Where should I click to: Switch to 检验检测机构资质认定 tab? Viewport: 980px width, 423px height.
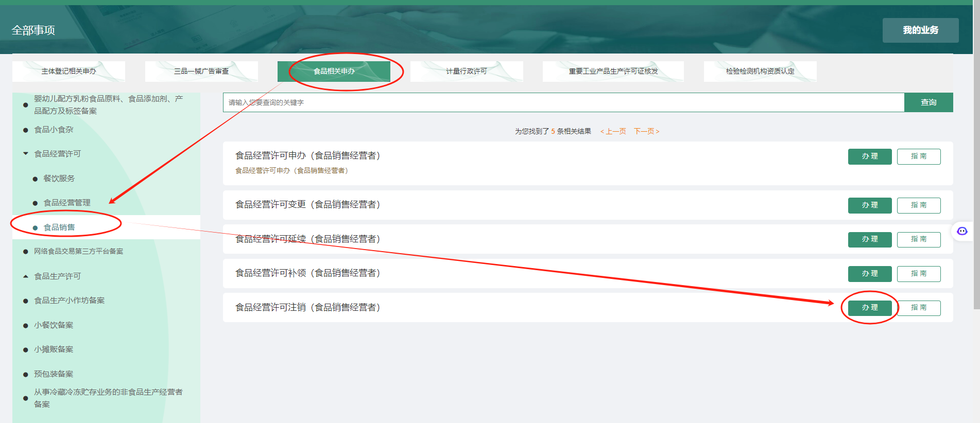(760, 71)
